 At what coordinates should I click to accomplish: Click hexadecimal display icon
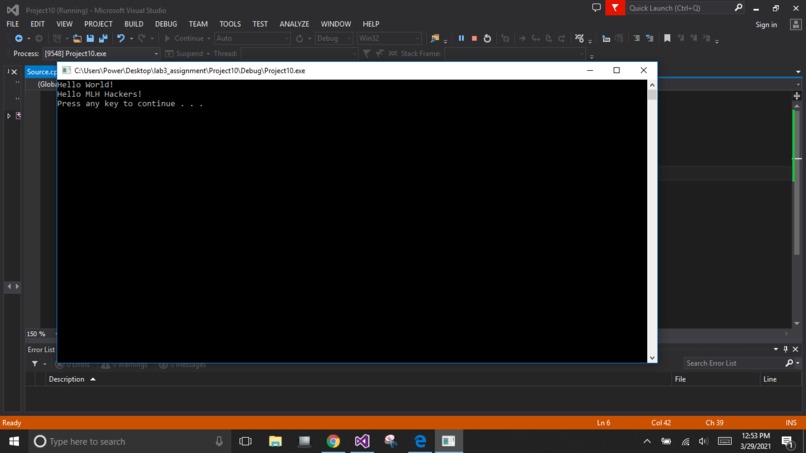click(x=579, y=39)
